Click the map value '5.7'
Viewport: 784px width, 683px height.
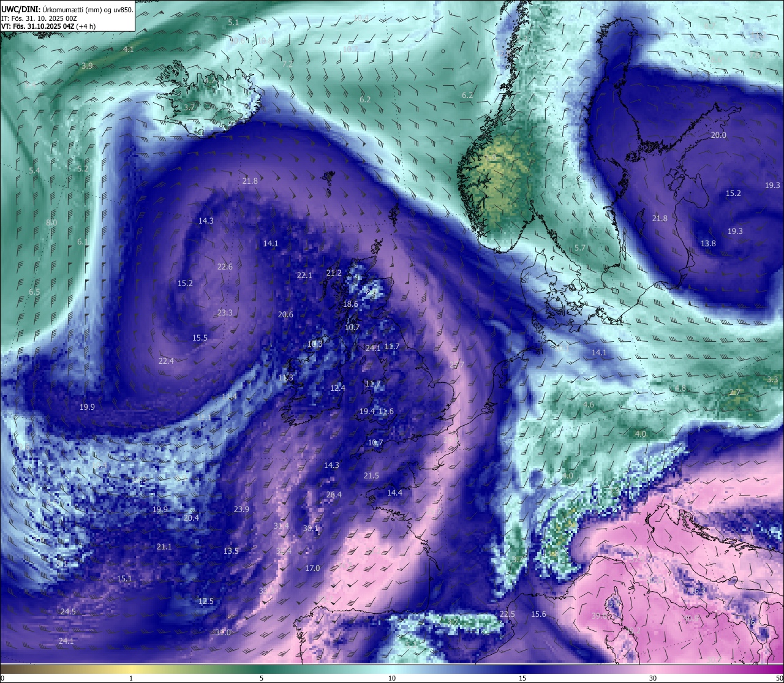(580, 247)
